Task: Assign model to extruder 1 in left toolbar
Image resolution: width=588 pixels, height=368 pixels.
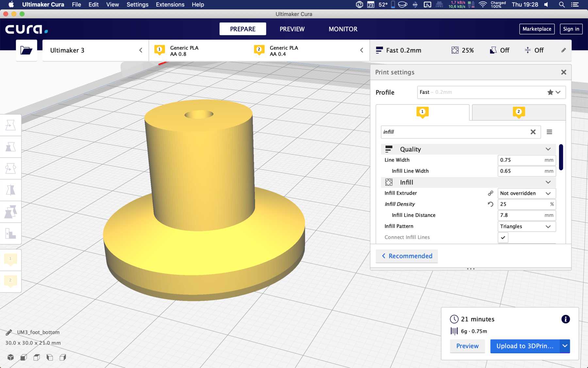Action: click(10, 260)
